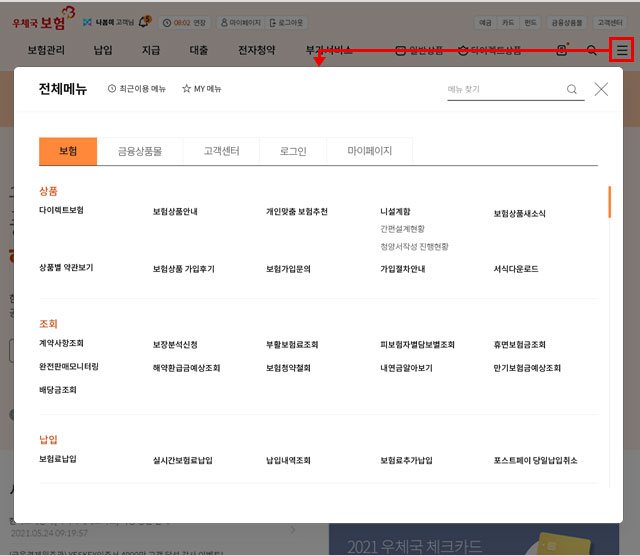Click 납입 in the main navigation bar
640x556 pixels.
[x=103, y=50]
